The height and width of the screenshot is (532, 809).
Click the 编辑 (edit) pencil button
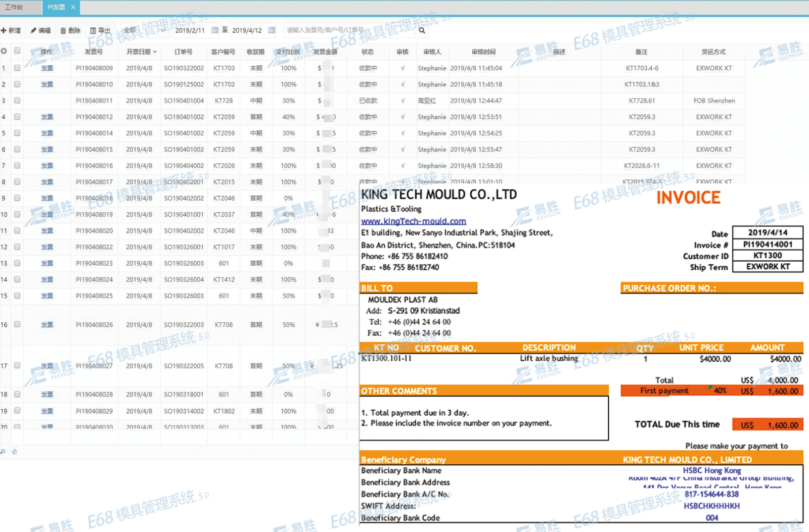pyautogui.click(x=40, y=30)
